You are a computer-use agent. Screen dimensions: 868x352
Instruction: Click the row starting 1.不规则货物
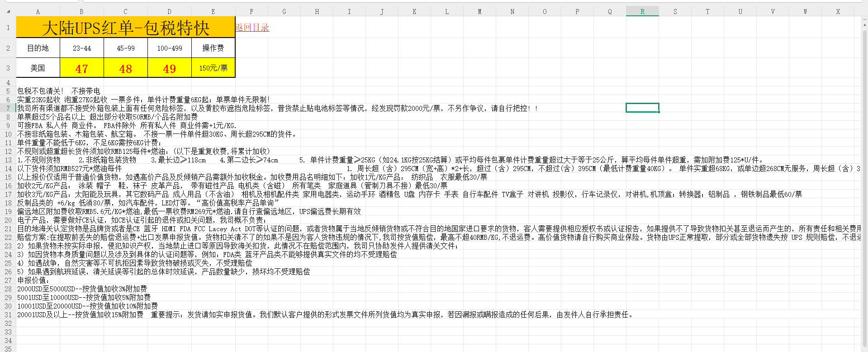391,160
